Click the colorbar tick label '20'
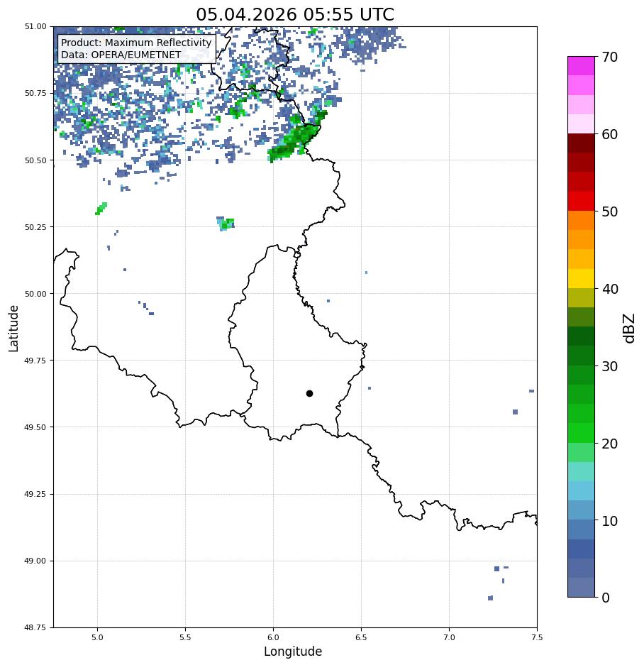 coord(610,444)
